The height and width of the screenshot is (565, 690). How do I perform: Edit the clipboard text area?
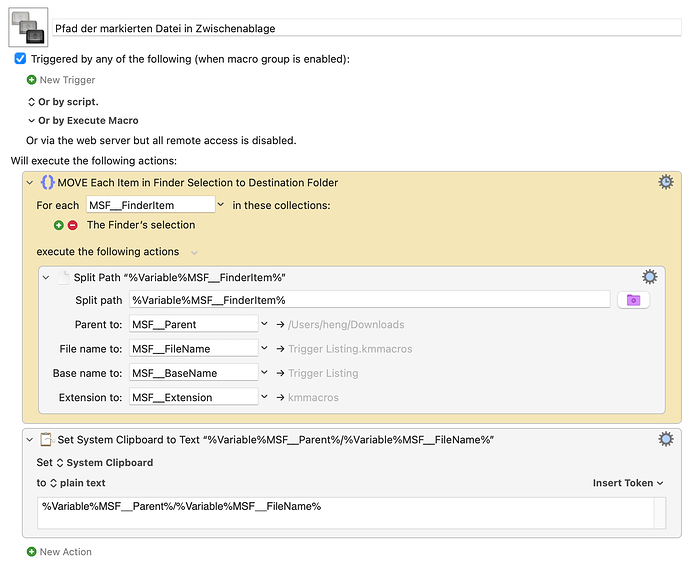click(345, 513)
